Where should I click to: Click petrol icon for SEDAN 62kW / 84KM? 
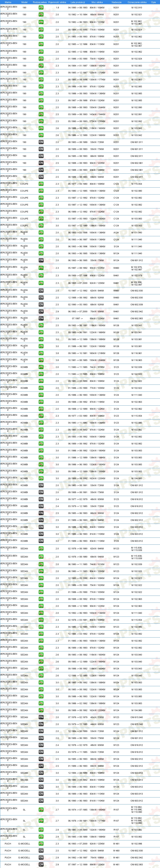41,549
